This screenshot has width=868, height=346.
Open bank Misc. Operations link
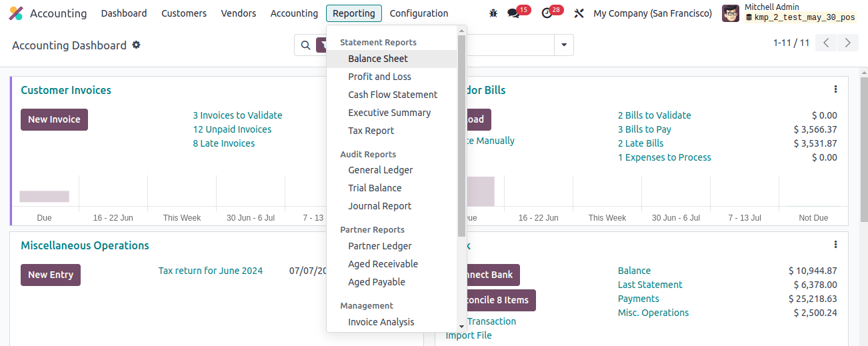tap(653, 313)
